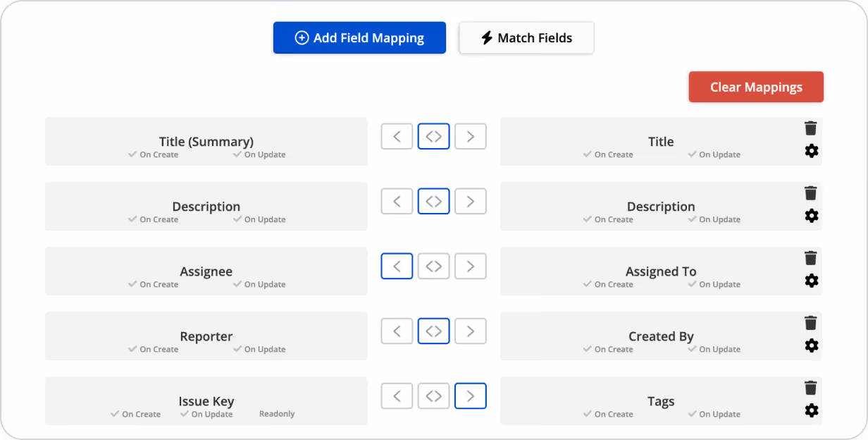Delete the Assigned To mapping
The image size is (868, 440).
pyautogui.click(x=810, y=258)
